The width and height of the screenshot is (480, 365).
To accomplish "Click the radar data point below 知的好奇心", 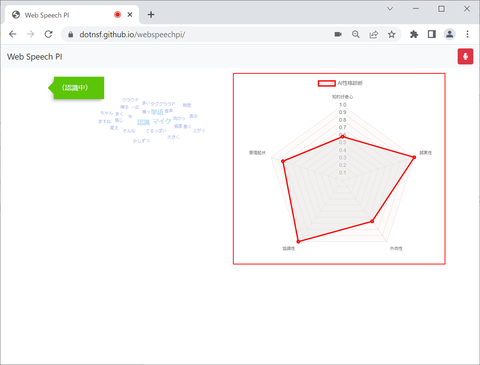I will [x=343, y=137].
